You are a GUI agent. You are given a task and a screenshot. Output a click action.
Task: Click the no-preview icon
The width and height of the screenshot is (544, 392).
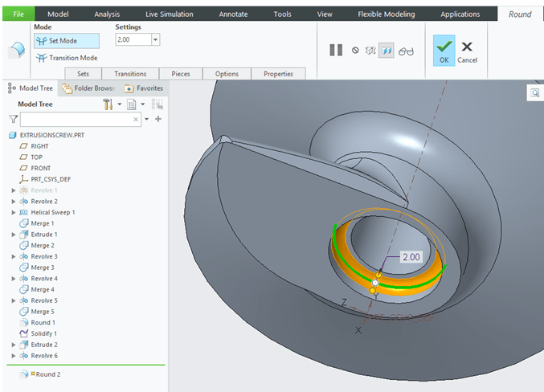click(x=356, y=50)
